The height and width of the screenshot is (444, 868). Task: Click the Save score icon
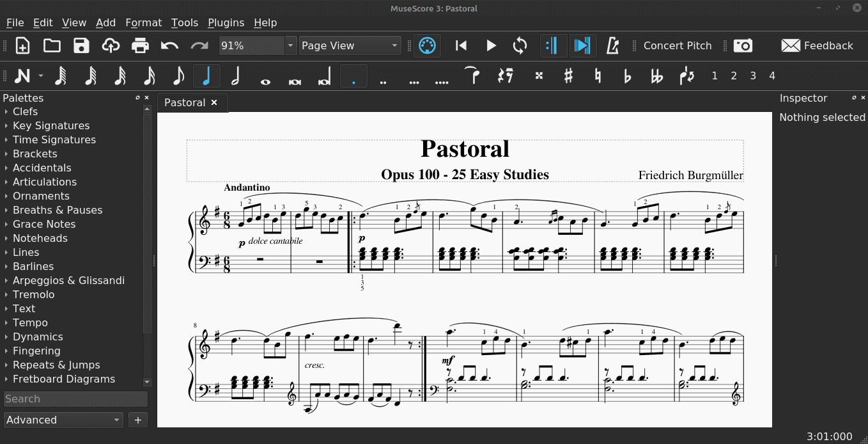click(81, 45)
